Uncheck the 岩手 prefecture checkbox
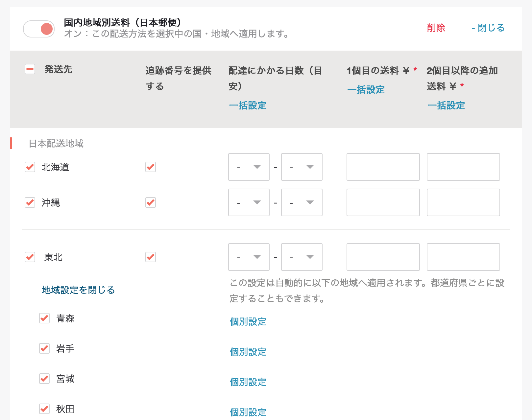Viewport: 532px width, 420px height. [44, 348]
